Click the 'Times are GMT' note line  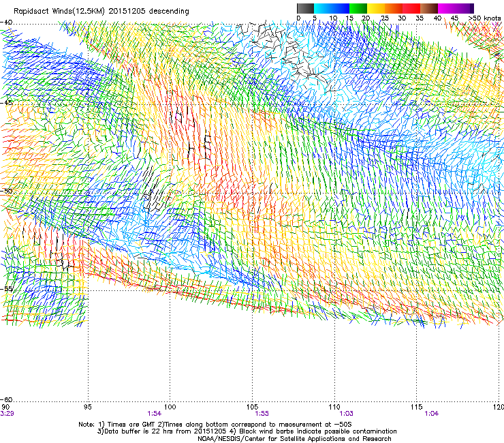(215, 425)
